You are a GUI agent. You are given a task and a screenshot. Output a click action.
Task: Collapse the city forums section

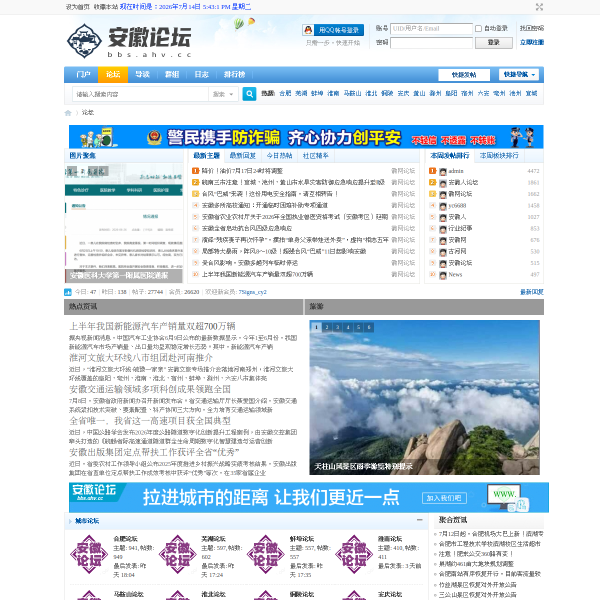[419, 520]
